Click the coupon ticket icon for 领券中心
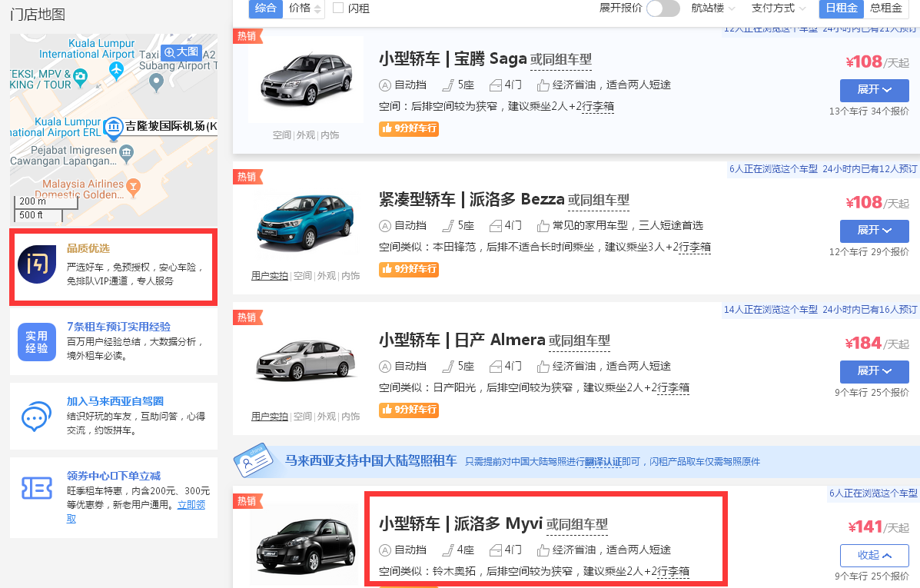The height and width of the screenshot is (588, 920). tap(37, 489)
